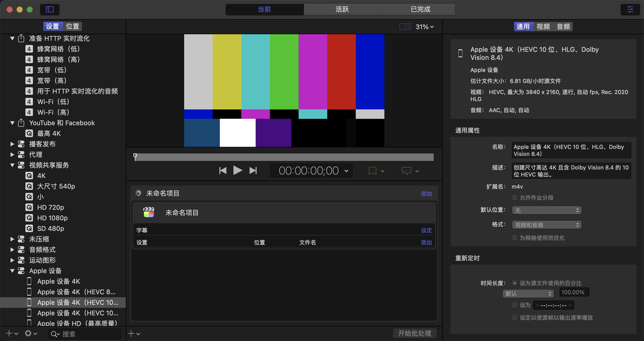The width and height of the screenshot is (644, 341).
Task: Click the preview timeline scrubber bar
Action: click(x=284, y=157)
